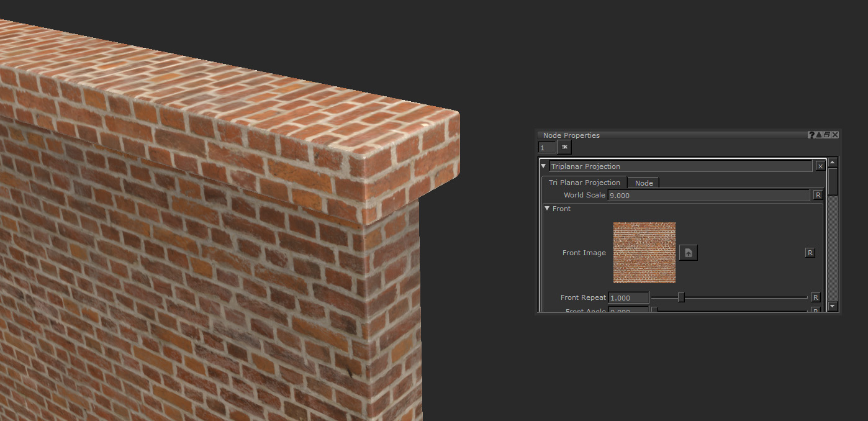Open the Node Properties help icon
This screenshot has width=868, height=421.
tap(811, 135)
